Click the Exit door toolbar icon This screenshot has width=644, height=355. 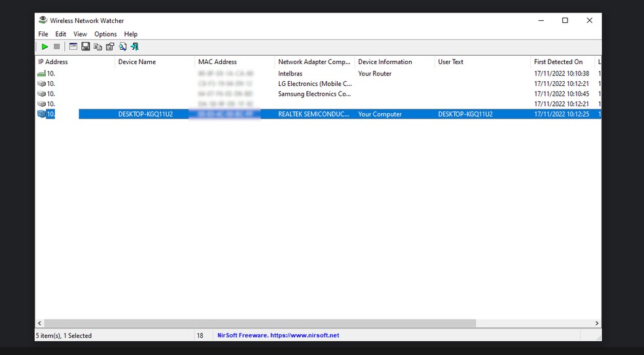135,47
